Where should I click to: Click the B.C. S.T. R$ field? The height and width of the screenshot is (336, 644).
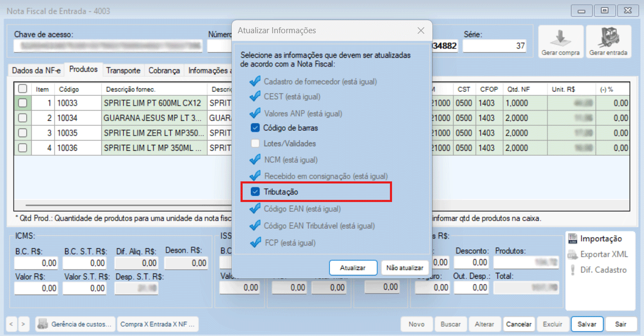[x=85, y=263]
